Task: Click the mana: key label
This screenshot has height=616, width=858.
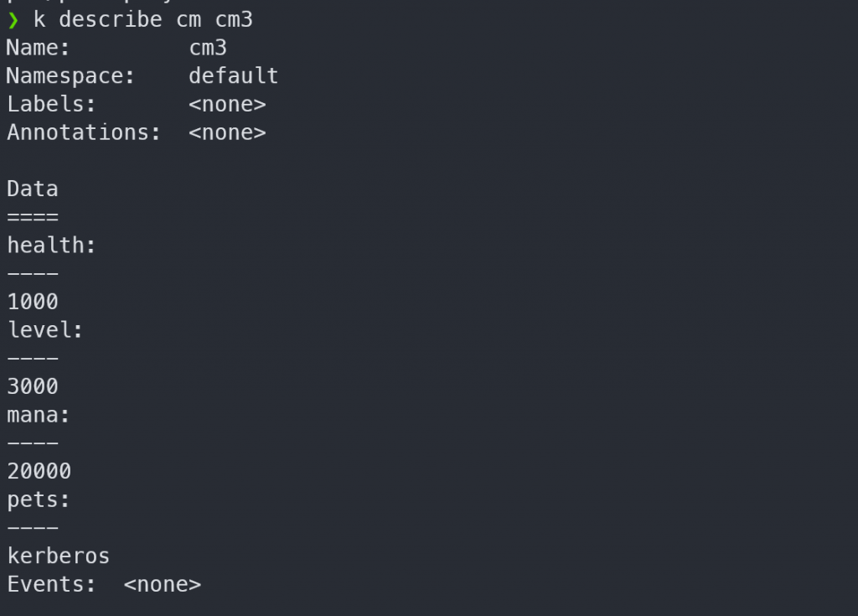Action: point(39,415)
